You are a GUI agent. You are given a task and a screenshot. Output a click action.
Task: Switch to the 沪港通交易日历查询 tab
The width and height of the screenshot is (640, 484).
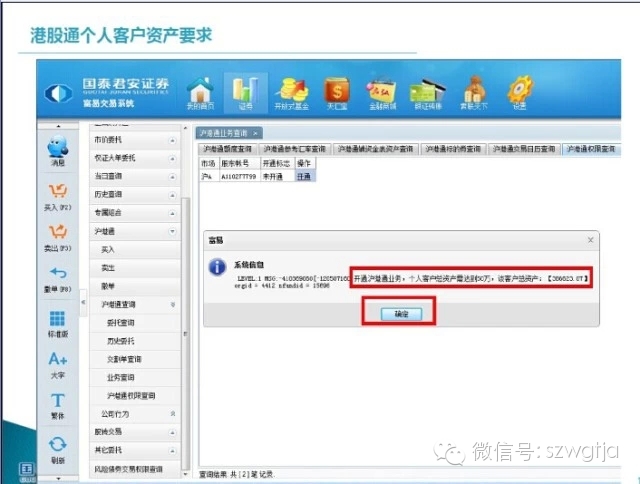tap(524, 149)
